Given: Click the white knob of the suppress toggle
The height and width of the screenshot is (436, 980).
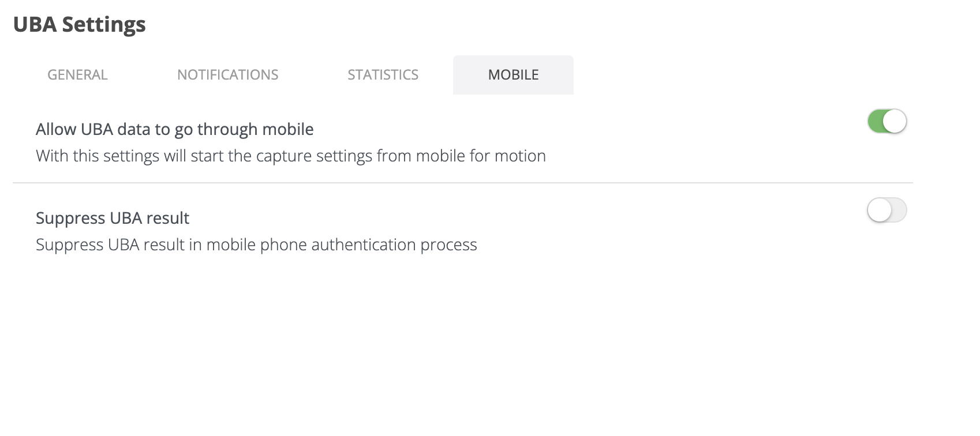Looking at the screenshot, I should [x=880, y=211].
